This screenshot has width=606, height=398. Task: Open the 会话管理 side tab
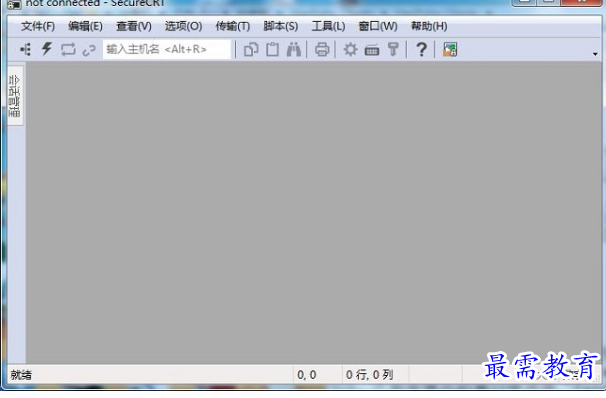pos(15,96)
